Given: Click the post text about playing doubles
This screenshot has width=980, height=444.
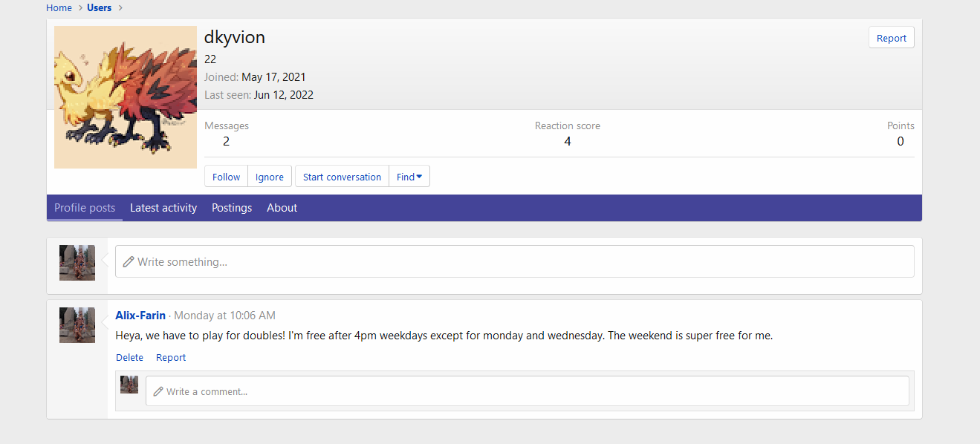Looking at the screenshot, I should click(x=444, y=336).
